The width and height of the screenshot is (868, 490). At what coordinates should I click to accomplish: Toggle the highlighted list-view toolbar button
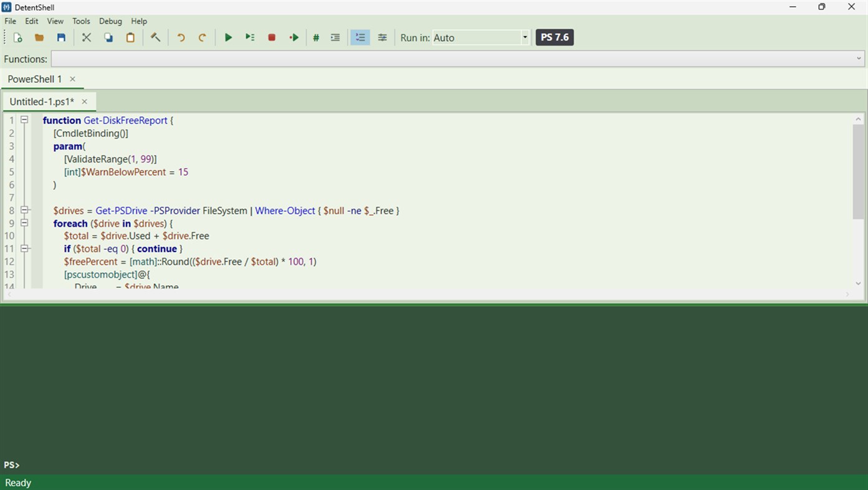point(360,37)
